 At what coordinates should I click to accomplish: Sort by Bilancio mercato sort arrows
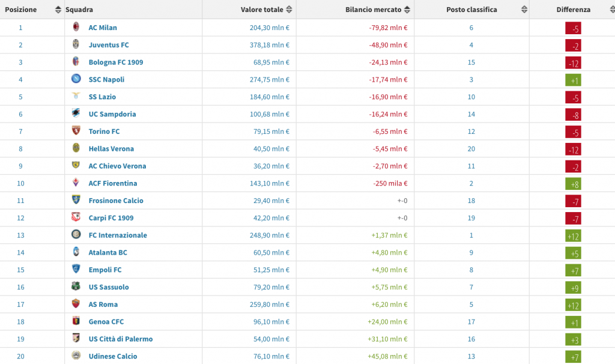(x=407, y=10)
